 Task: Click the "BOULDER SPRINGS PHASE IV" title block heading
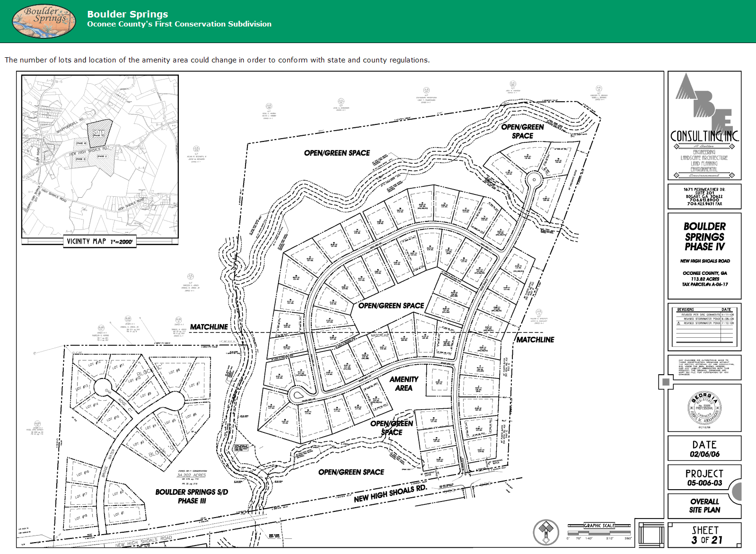(x=704, y=237)
